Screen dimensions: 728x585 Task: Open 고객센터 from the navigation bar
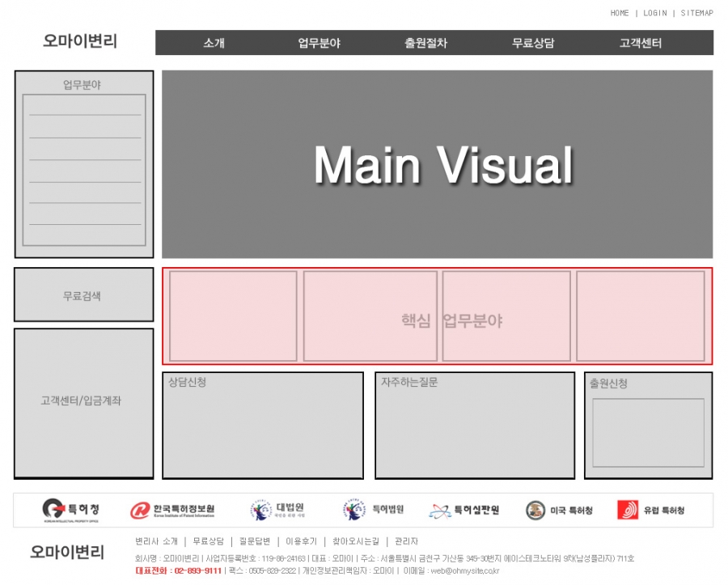(x=641, y=43)
